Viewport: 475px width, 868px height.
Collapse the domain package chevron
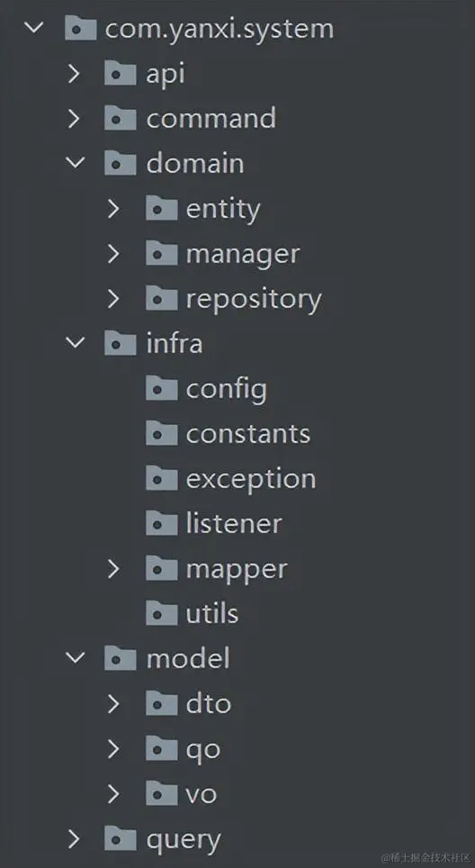coord(76,163)
